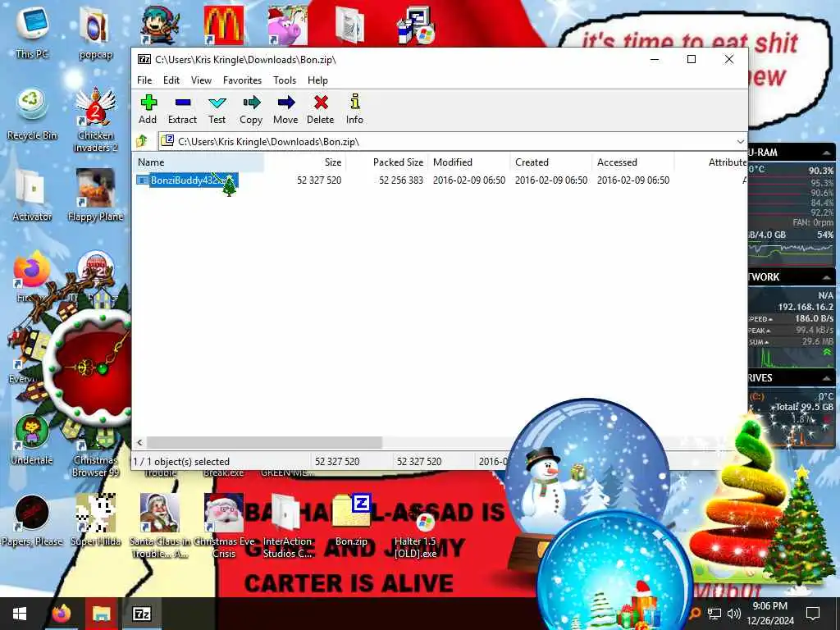Click the Move toolbar button
The image size is (840, 630).
[x=285, y=109]
